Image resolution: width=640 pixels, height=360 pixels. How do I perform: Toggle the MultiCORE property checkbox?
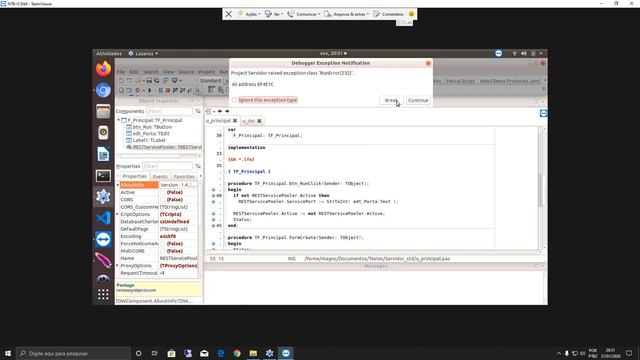[x=163, y=251]
